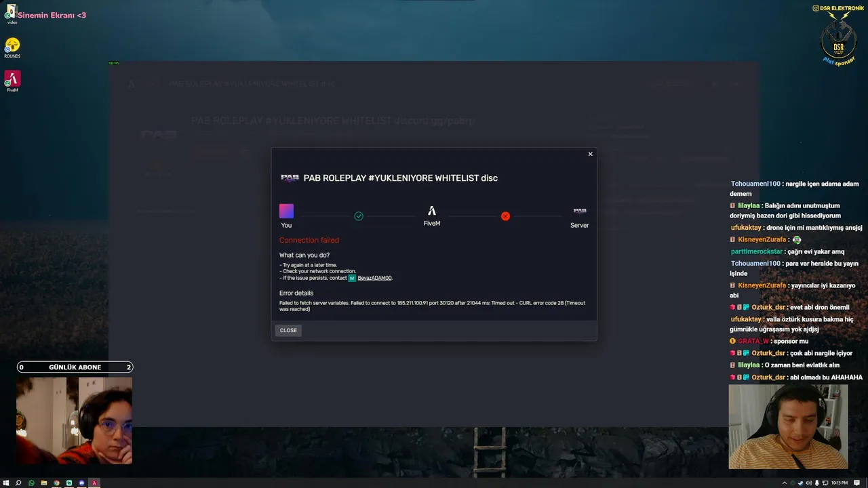Click the 'Error details' heading

[x=296, y=293]
